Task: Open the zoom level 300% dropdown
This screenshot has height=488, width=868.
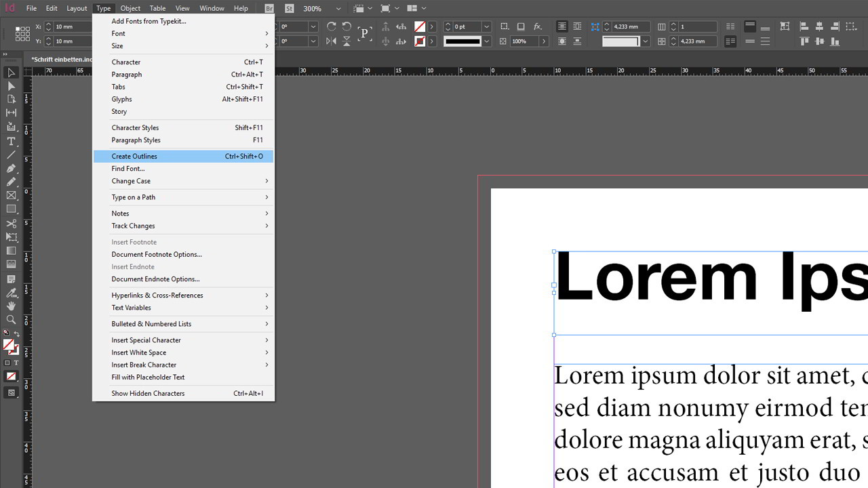Action: [x=338, y=8]
